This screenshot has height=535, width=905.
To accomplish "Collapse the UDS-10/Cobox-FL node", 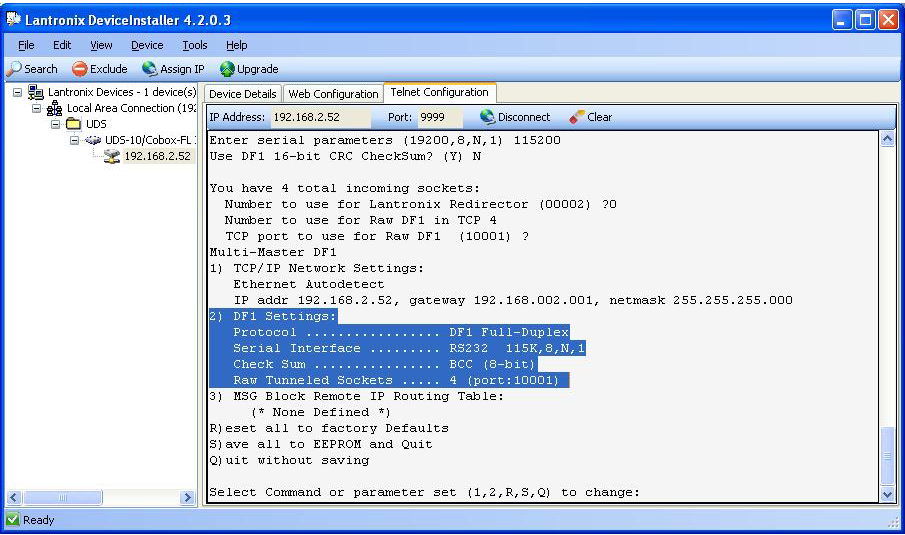I will (74, 140).
